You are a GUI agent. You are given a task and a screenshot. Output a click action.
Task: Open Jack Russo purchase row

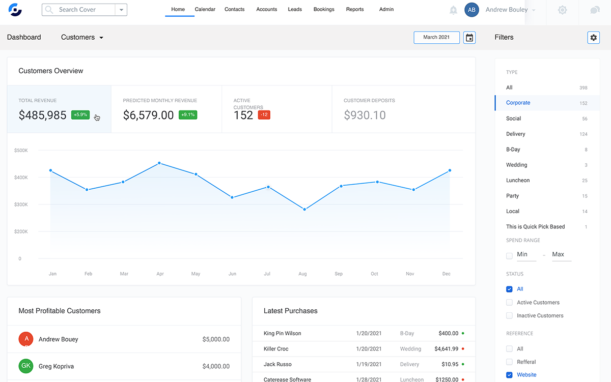click(364, 364)
